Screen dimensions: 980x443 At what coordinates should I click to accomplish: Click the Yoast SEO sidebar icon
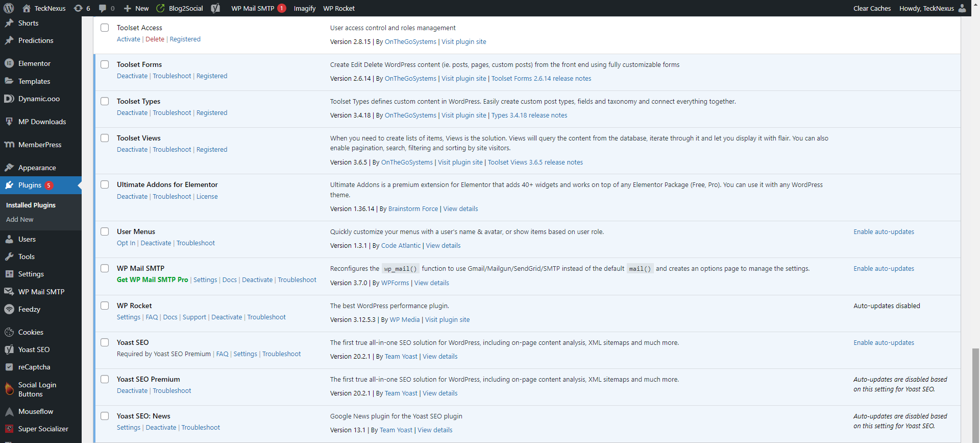pos(9,349)
